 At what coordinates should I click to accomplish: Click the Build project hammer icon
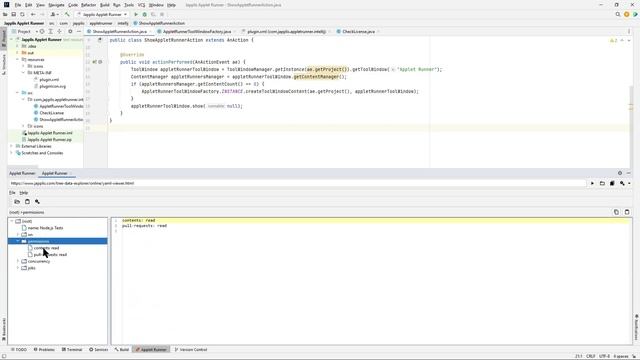click(67, 14)
